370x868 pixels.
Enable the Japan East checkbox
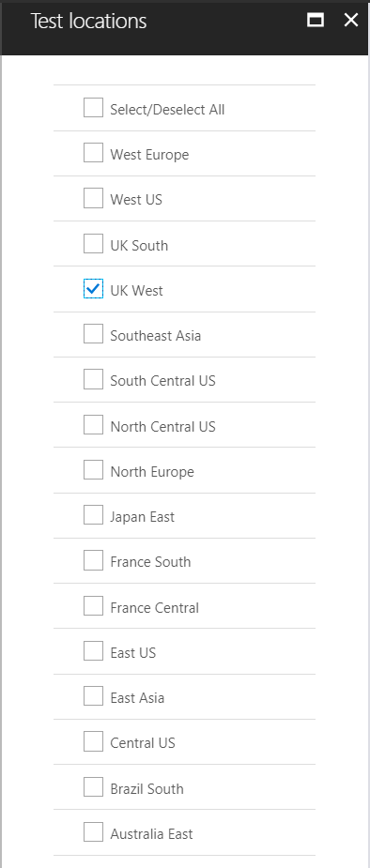click(x=93, y=515)
